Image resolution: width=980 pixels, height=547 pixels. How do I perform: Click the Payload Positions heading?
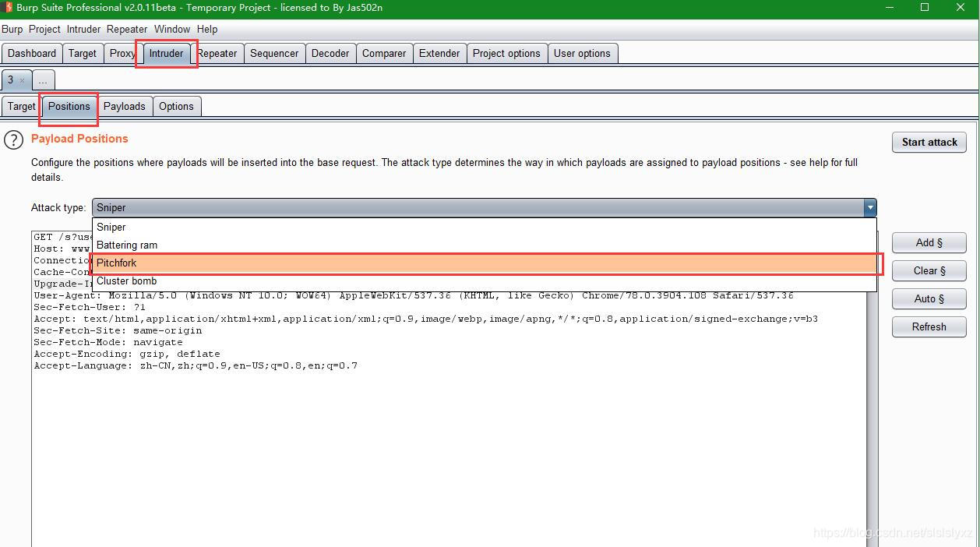coord(79,139)
